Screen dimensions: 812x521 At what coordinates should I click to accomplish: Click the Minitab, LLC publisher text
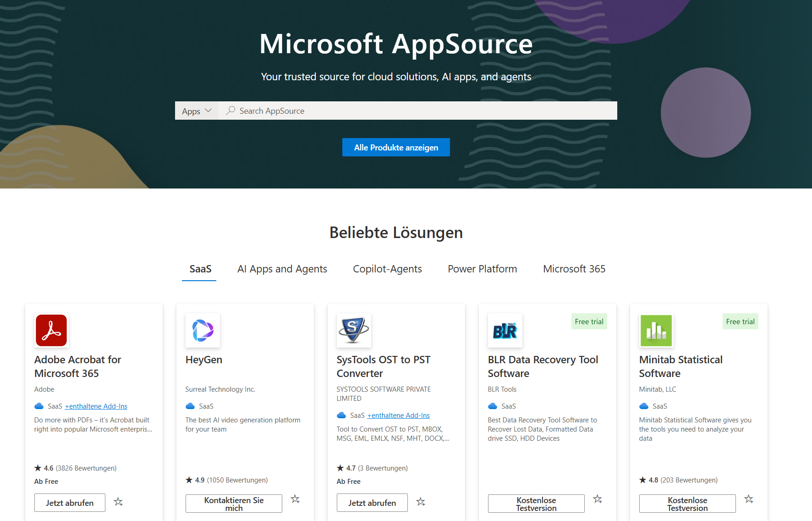click(x=658, y=389)
